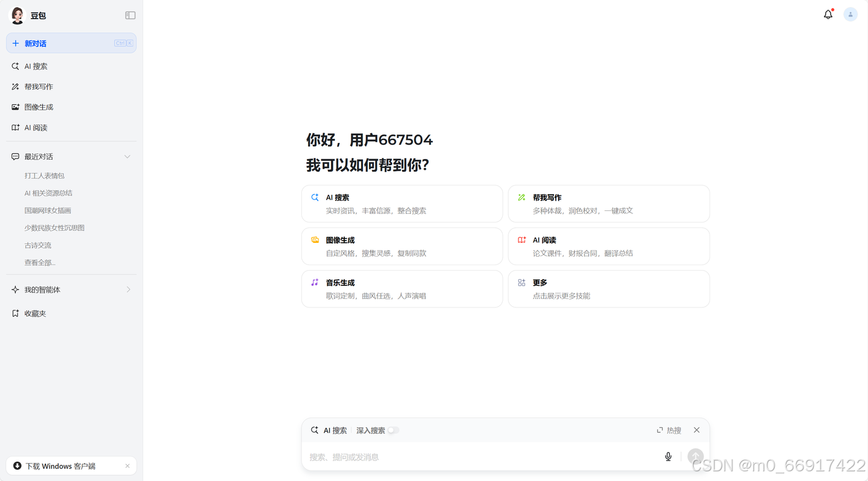Click the AI 搜索 card magnifier icon
Screen dimensions: 868x481
315,197
